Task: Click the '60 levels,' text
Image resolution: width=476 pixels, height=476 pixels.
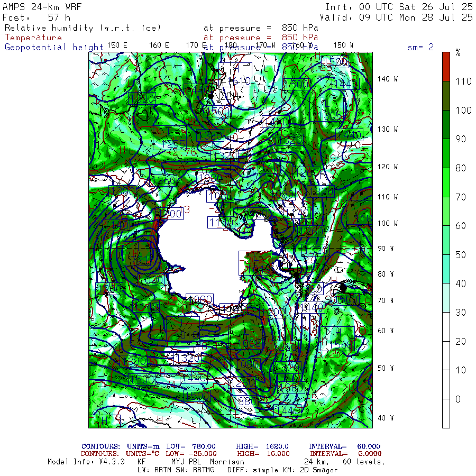Action: pyautogui.click(x=364, y=462)
